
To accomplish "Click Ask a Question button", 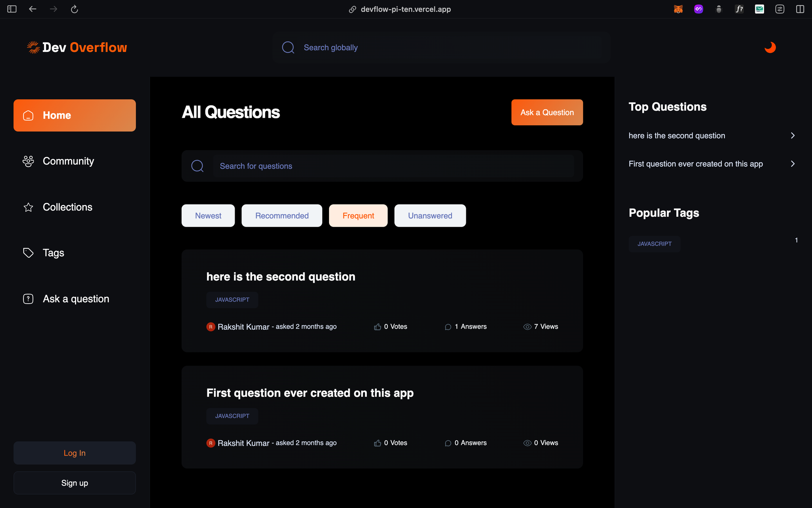I will pyautogui.click(x=547, y=112).
